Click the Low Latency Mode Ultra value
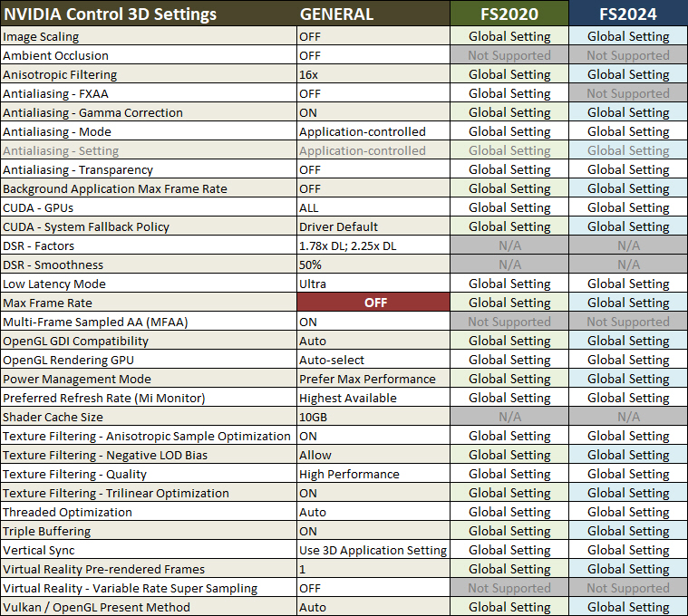The width and height of the screenshot is (688, 616). point(315,284)
